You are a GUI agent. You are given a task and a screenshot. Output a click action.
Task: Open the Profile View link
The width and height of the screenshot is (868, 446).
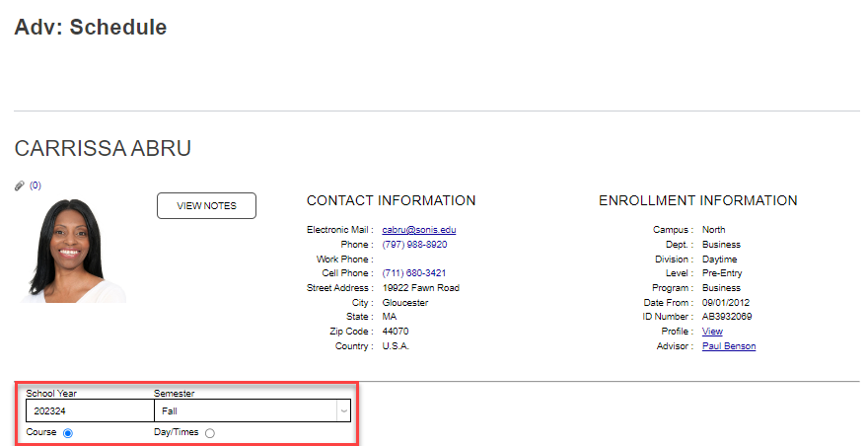(712, 332)
